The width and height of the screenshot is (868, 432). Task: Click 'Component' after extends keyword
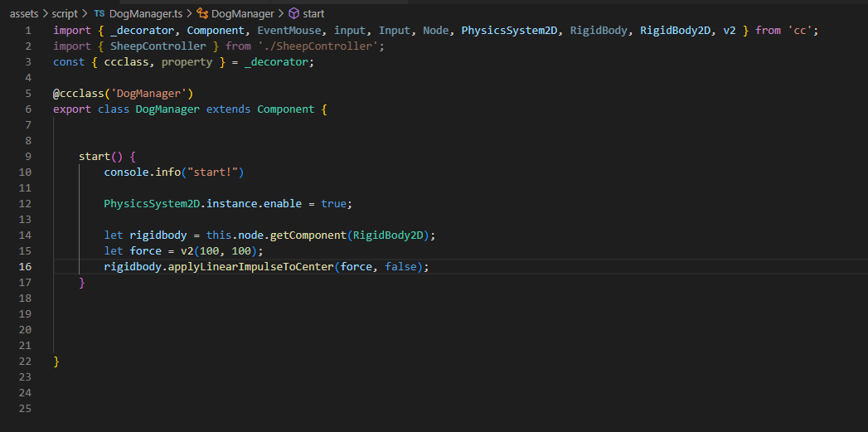coord(286,109)
